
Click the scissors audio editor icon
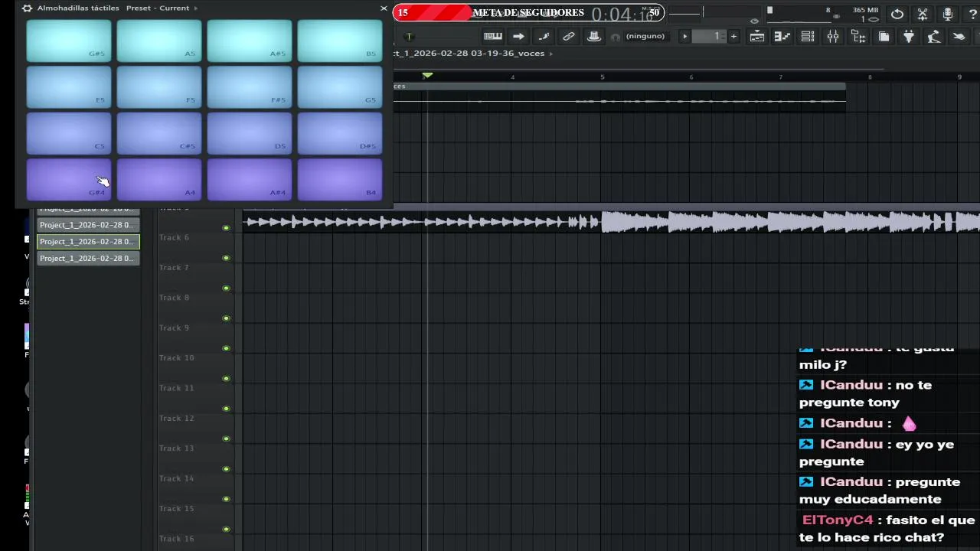923,14
